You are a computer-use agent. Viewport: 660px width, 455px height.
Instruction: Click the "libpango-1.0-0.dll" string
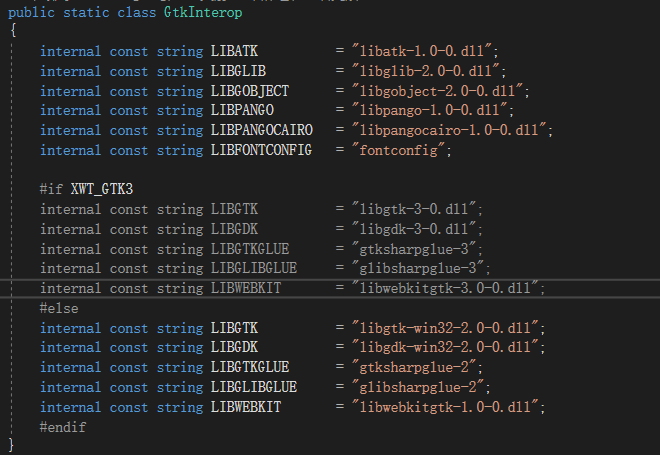pyautogui.click(x=430, y=110)
